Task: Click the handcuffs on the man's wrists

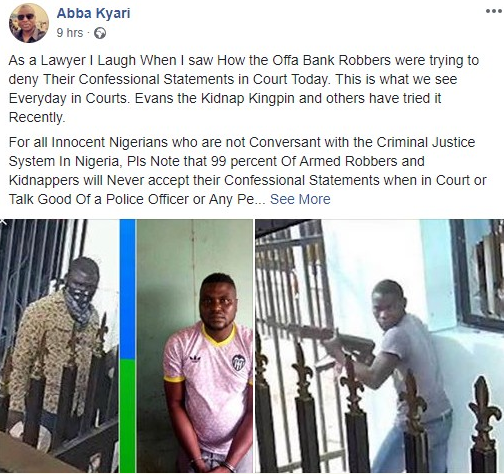Action: (212, 464)
